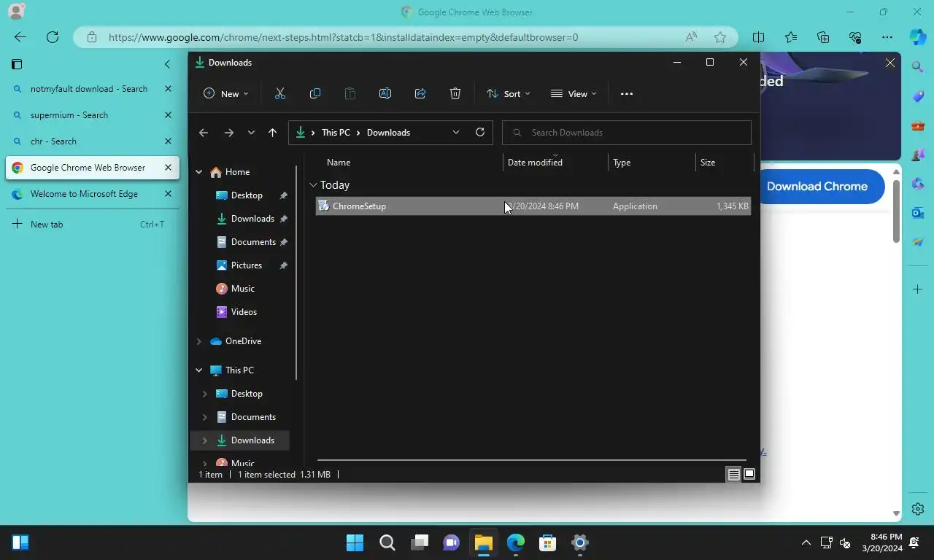The height and width of the screenshot is (560, 934).
Task: Click the Download Chrome button
Action: click(x=817, y=186)
